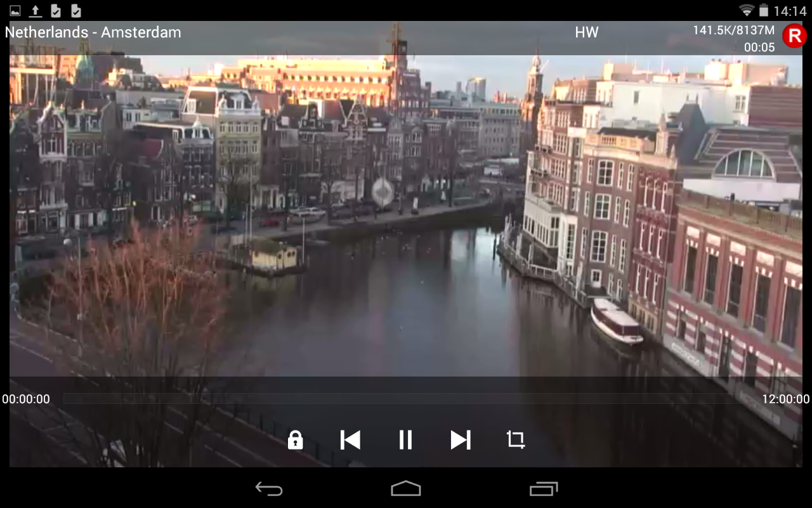Switch decoder mode by tapping HW
812x508 pixels.
[x=586, y=32]
